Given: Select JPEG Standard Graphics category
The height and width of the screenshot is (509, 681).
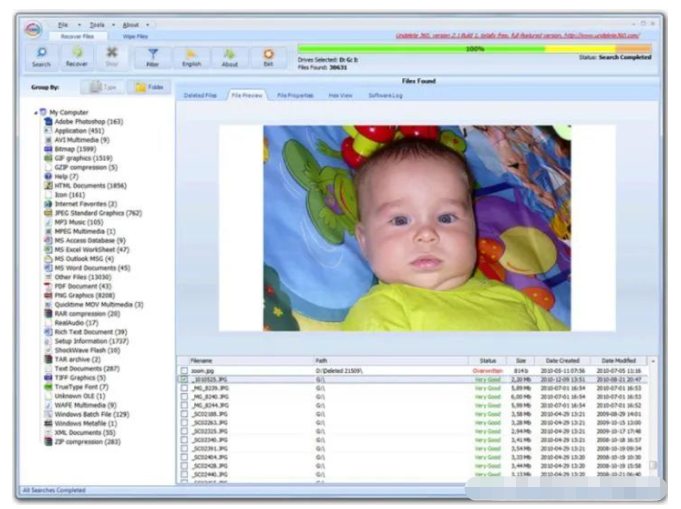Looking at the screenshot, I should tap(98, 213).
